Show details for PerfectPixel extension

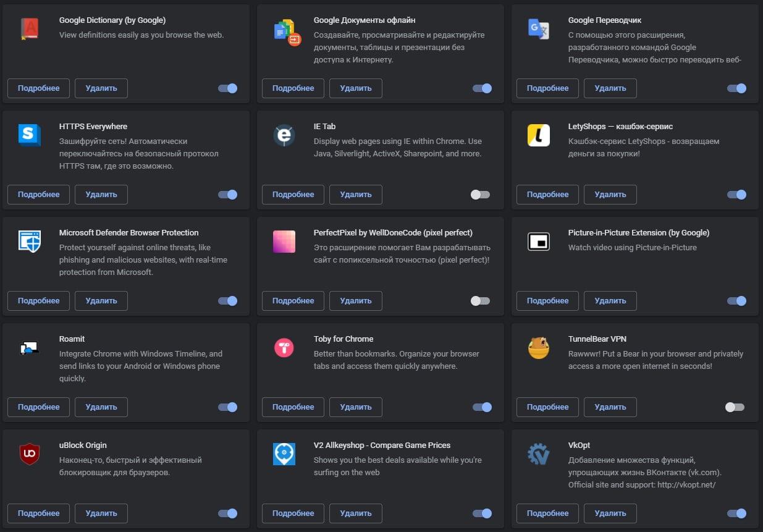tap(293, 301)
